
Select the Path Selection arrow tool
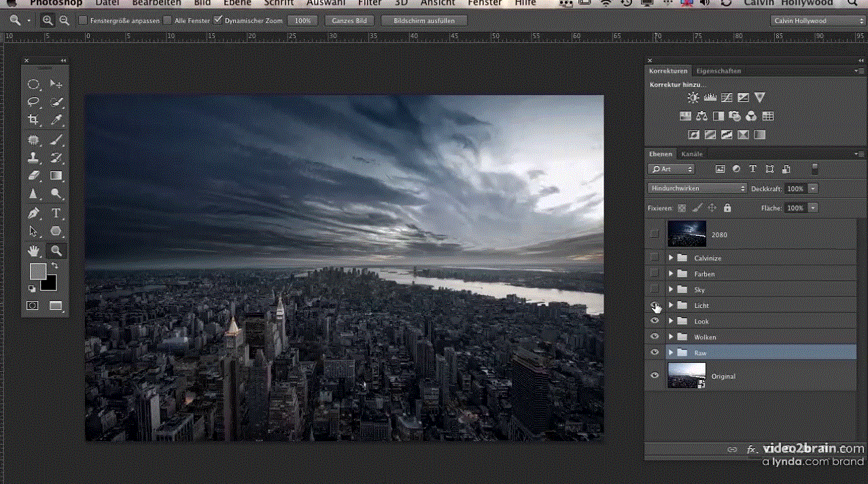(x=33, y=232)
